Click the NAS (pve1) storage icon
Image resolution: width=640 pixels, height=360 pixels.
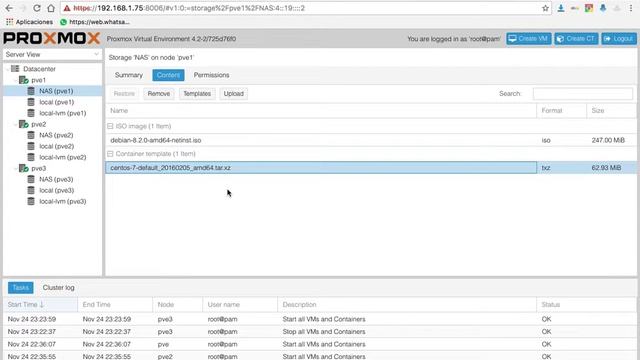coord(31,91)
